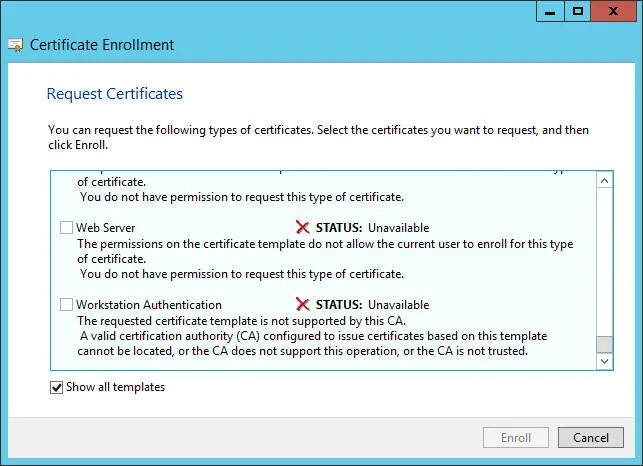This screenshot has height=466, width=643.
Task: Enable the Workstation Authentication checkbox
Action: click(67, 305)
